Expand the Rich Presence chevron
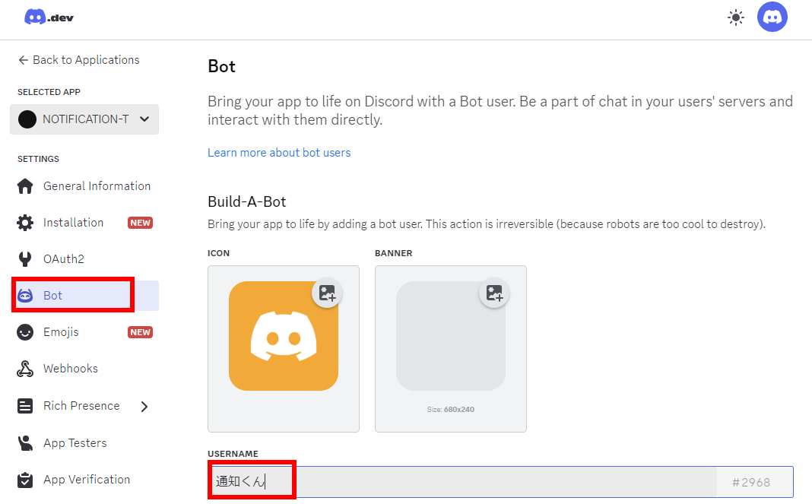Image resolution: width=812 pixels, height=504 pixels. (x=144, y=406)
